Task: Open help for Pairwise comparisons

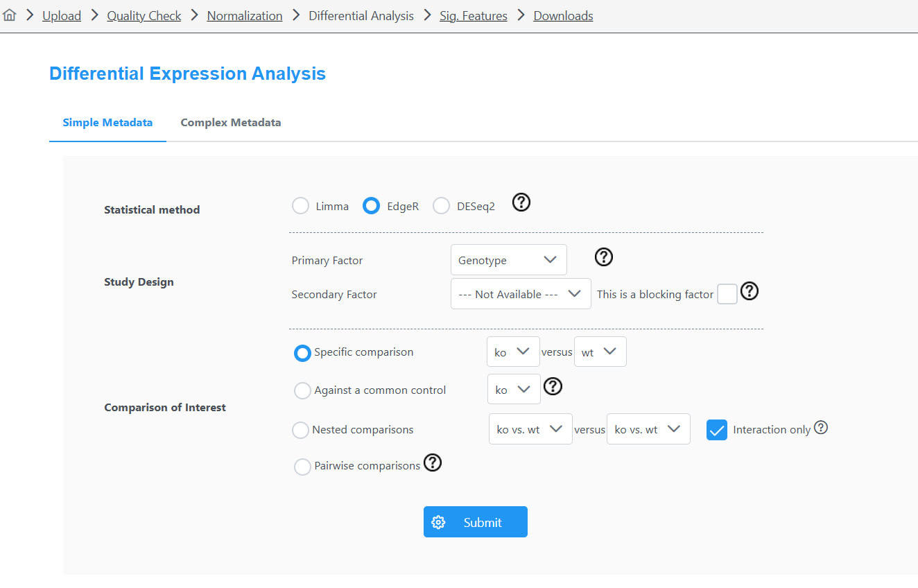Action: pyautogui.click(x=433, y=462)
